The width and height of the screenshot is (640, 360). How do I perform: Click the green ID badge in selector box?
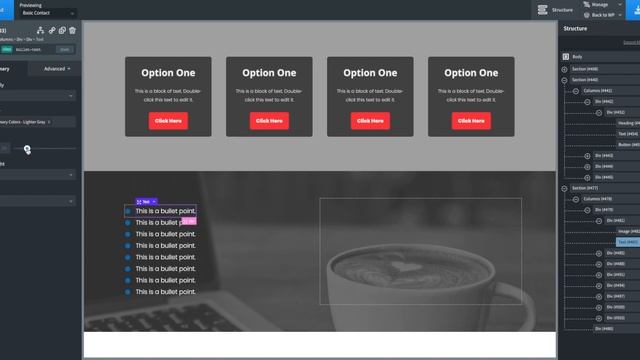click(7, 49)
